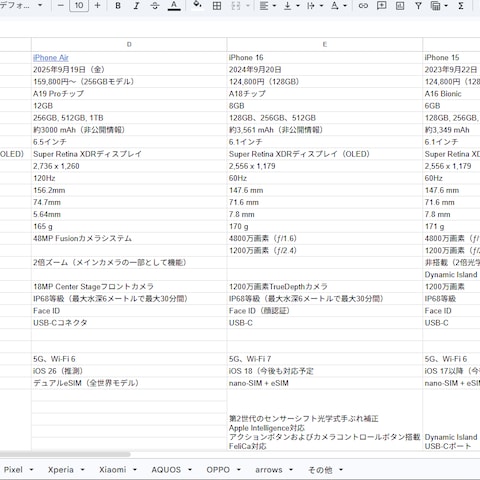Open the text color picker

[174, 6]
